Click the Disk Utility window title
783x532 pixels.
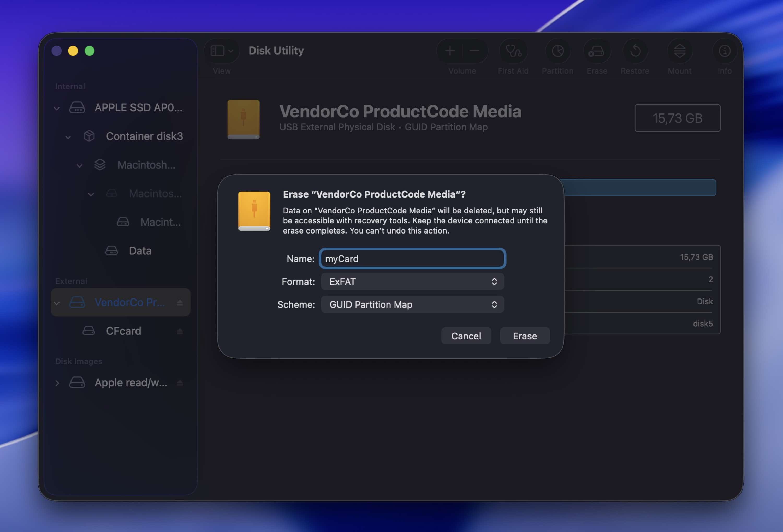pos(276,51)
